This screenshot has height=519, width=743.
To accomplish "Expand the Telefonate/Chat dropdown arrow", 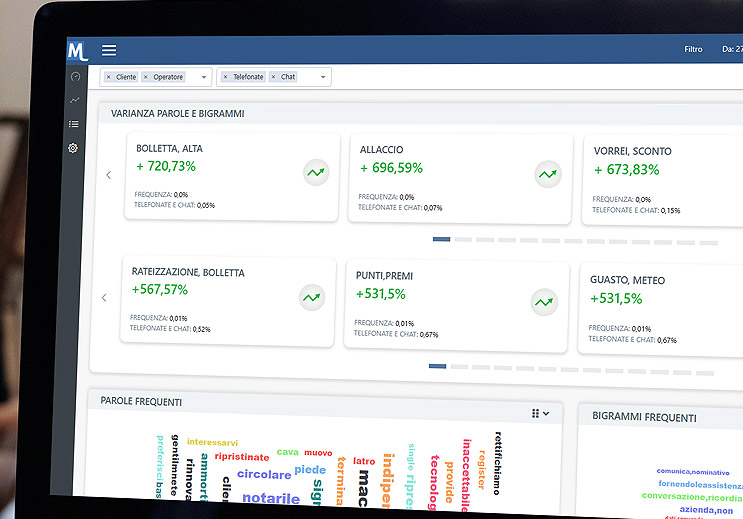I will [323, 77].
